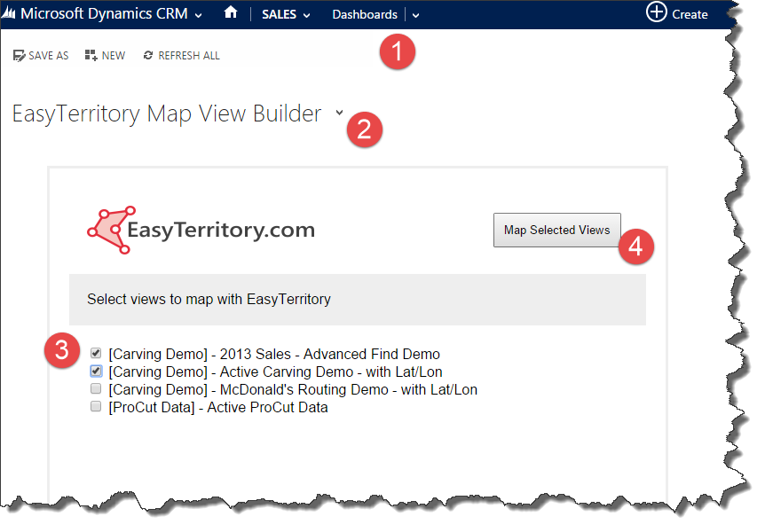Click the Home icon in the navigation bar

click(230, 14)
